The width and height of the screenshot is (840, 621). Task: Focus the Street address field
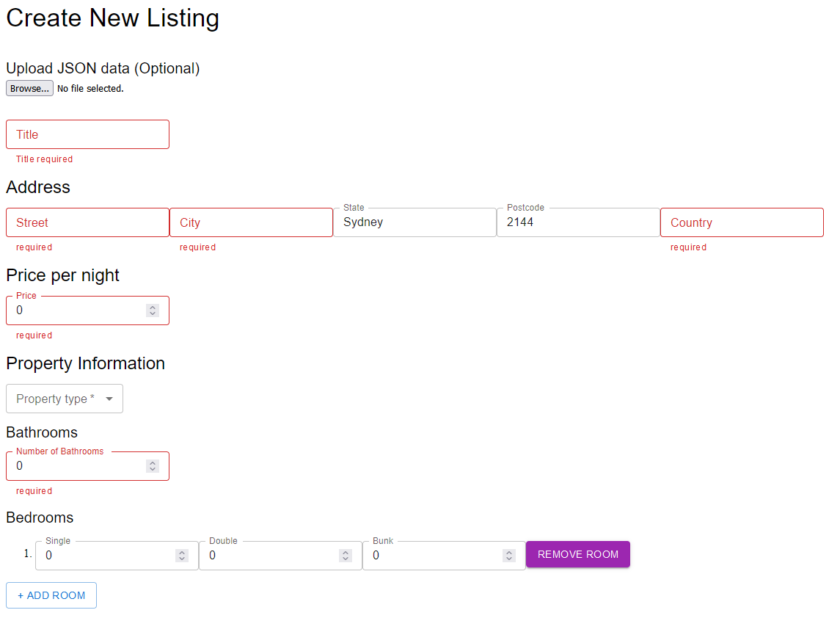(x=87, y=222)
